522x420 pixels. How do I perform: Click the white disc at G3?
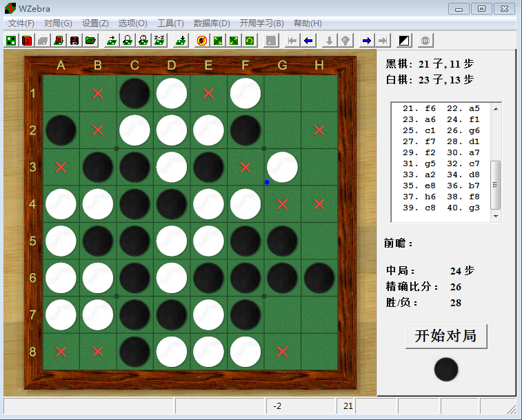click(282, 167)
